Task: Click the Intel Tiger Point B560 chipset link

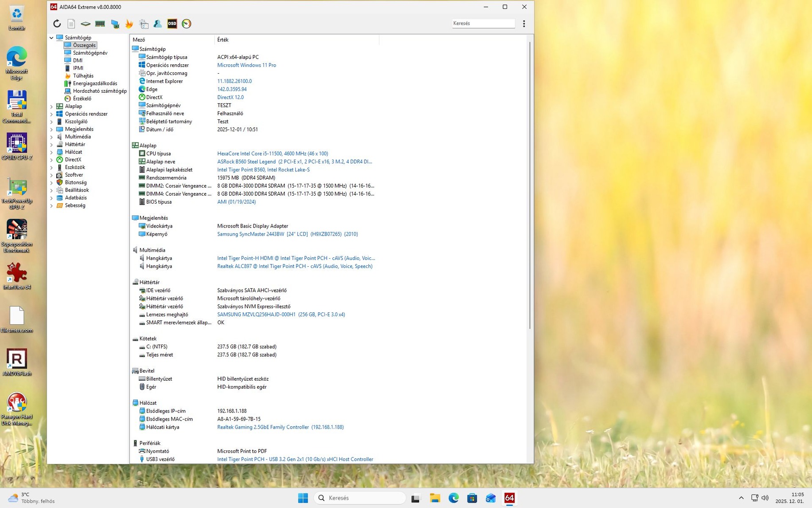Action: (263, 169)
